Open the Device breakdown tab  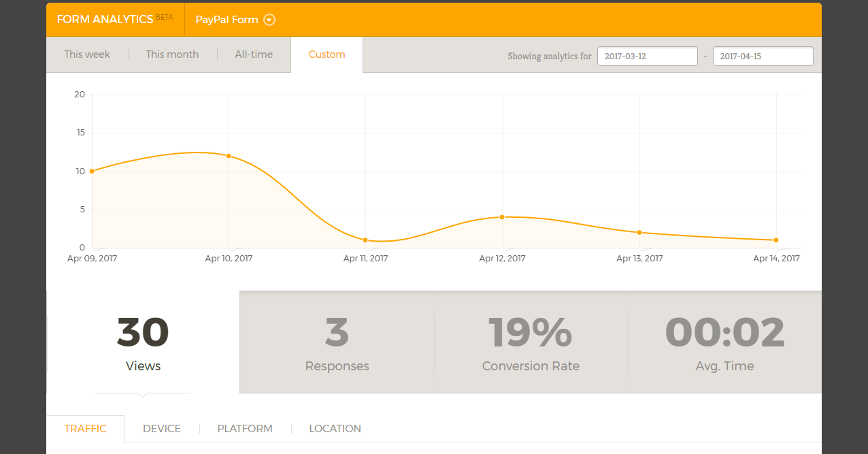coord(162,429)
